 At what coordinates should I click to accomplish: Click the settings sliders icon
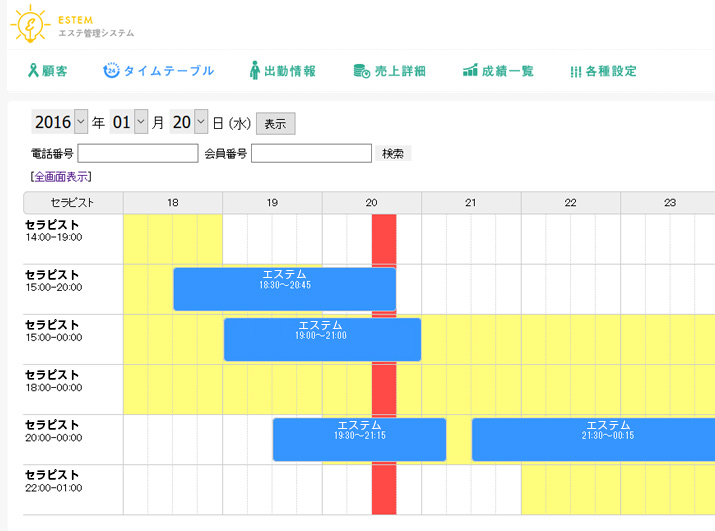575,72
